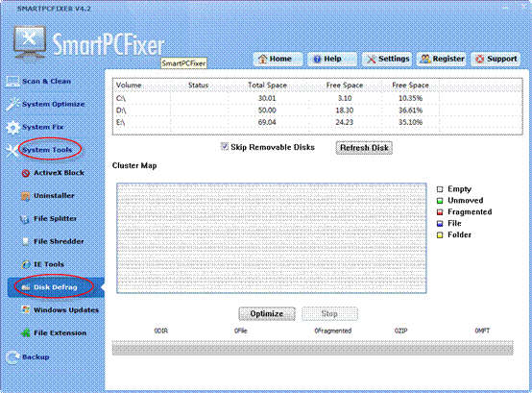Open Scan & Clean section

46,82
